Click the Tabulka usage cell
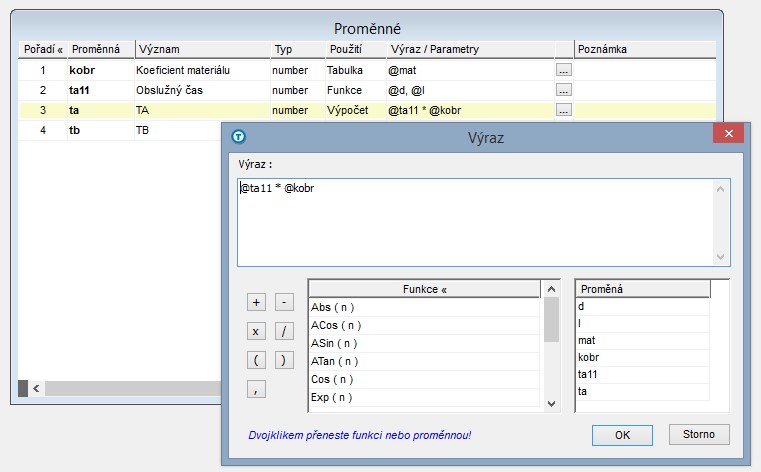 356,70
